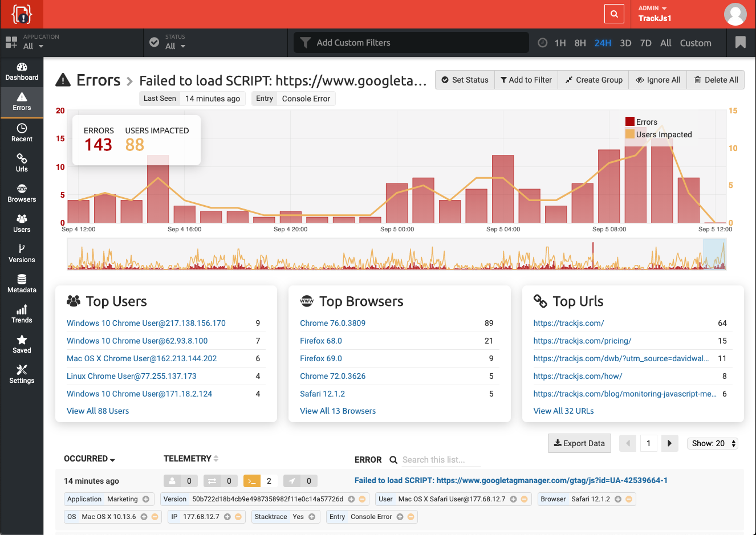Select Errors in the sidebar

click(22, 102)
